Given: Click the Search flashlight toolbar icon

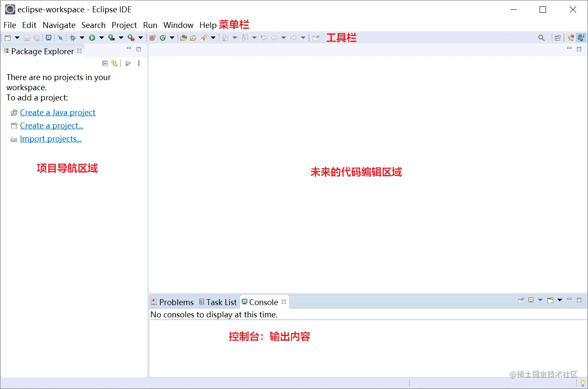Looking at the screenshot, I should pyautogui.click(x=204, y=38).
